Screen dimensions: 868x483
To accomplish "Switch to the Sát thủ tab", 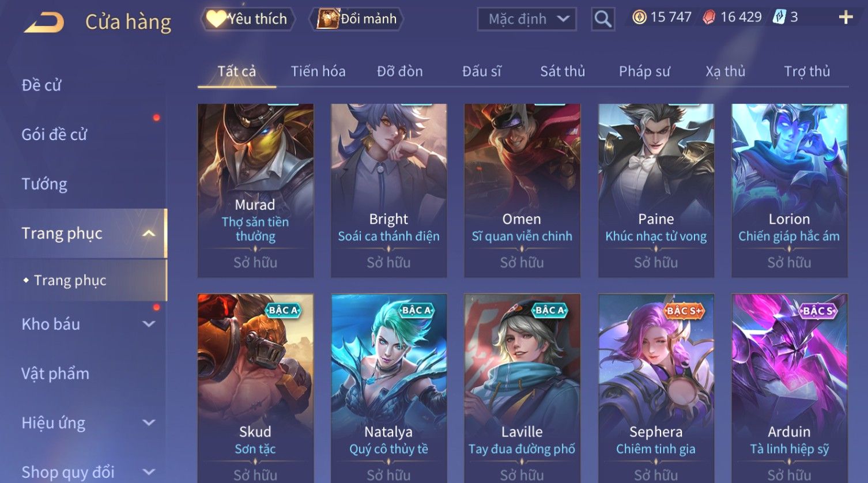I will point(563,71).
